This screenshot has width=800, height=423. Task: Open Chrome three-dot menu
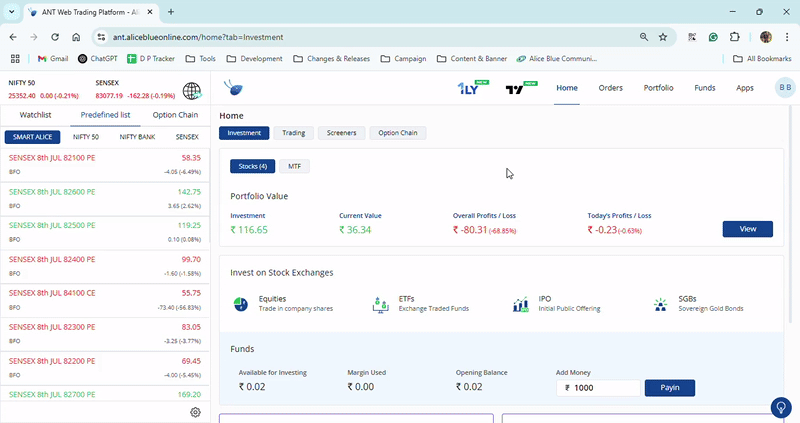coord(787,37)
